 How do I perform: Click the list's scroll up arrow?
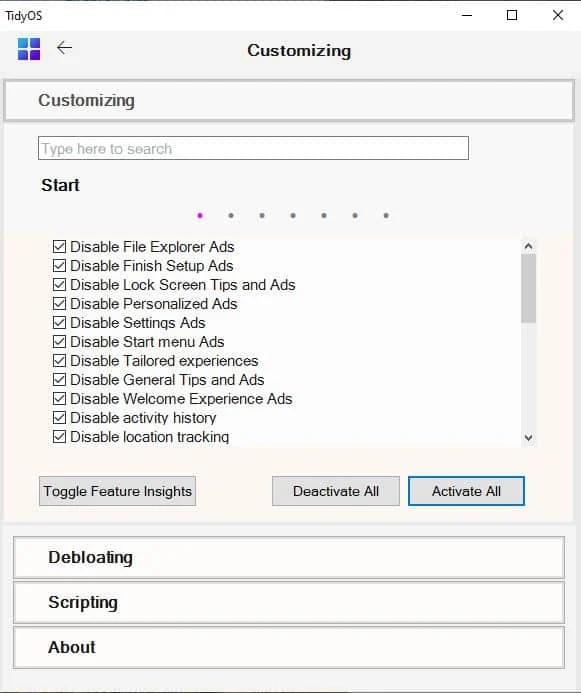coord(528,247)
